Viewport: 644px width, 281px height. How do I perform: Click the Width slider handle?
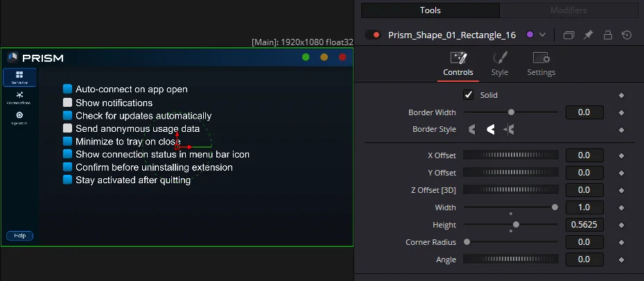[555, 207]
